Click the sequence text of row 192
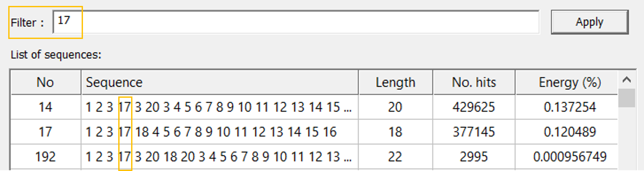This screenshot has height=171, width=644. pos(218,157)
